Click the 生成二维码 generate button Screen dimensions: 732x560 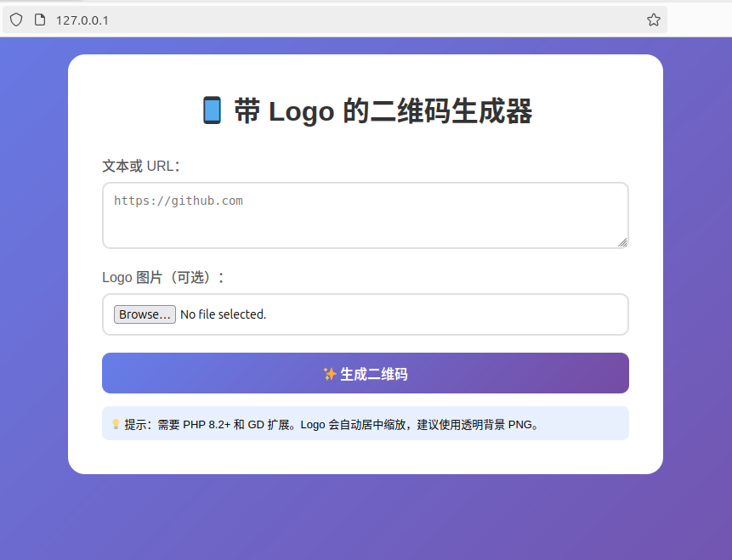[x=365, y=372]
